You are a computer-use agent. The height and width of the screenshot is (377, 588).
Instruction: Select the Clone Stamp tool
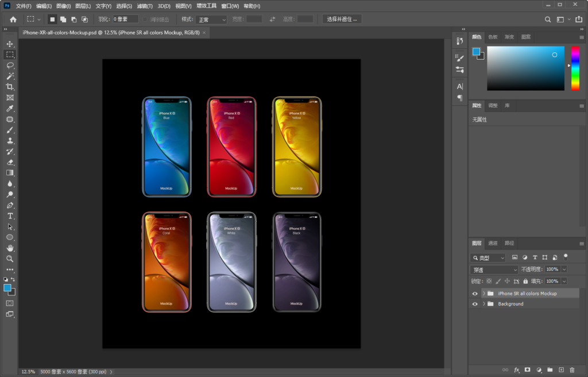pos(10,141)
